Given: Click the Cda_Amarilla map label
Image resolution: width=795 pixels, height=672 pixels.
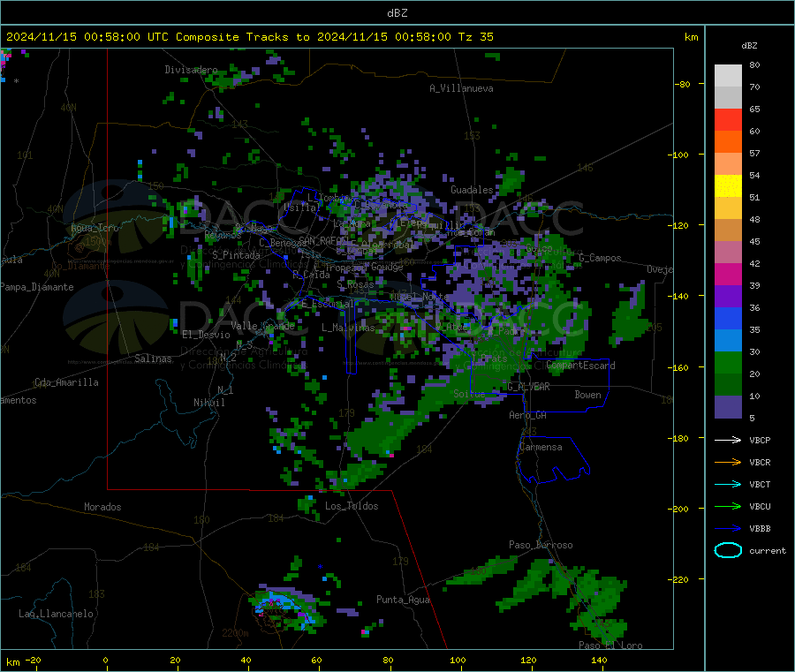Looking at the screenshot, I should [66, 382].
